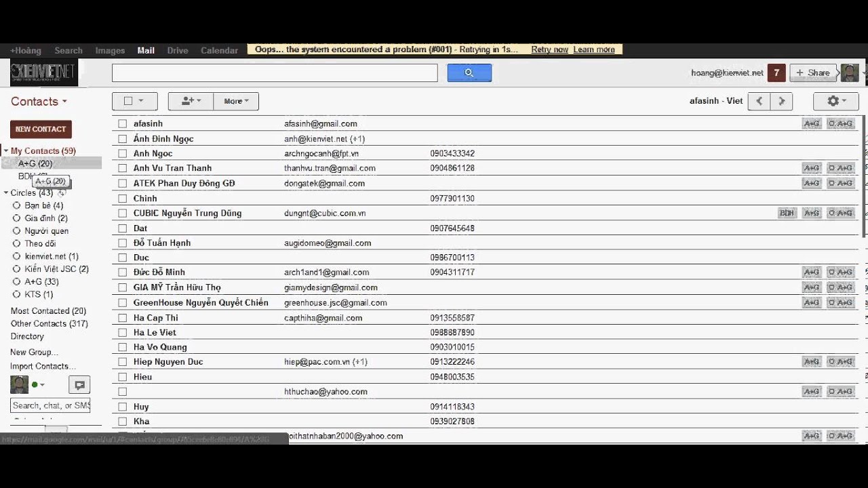The height and width of the screenshot is (488, 868).
Task: Click circle A+G tag on Anh Vu Tran Thanh row
Action: [841, 168]
